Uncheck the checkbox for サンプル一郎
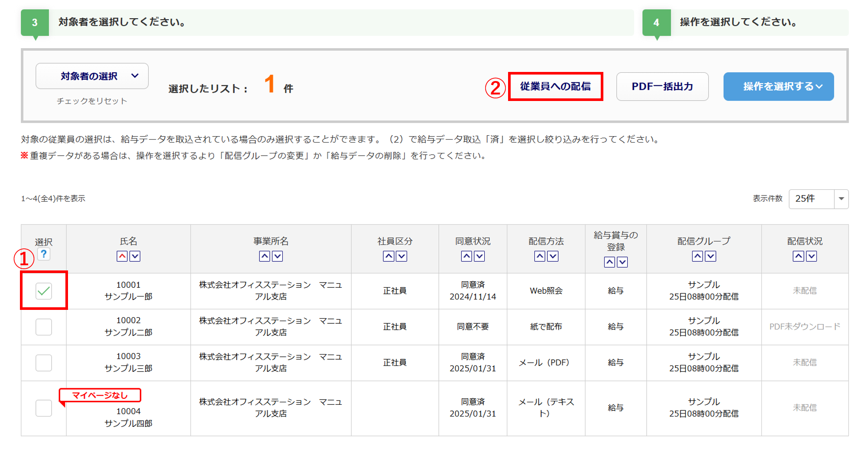The width and height of the screenshot is (868, 449). (x=44, y=291)
